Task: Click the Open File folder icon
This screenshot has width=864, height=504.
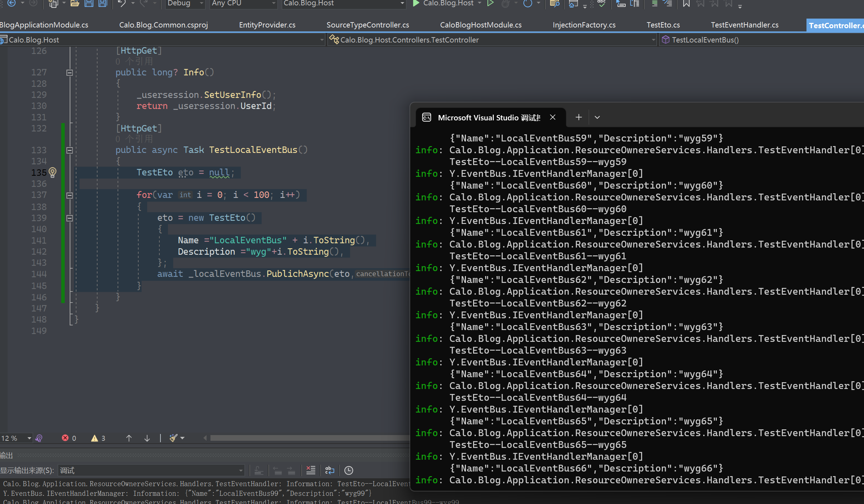Action: tap(75, 4)
